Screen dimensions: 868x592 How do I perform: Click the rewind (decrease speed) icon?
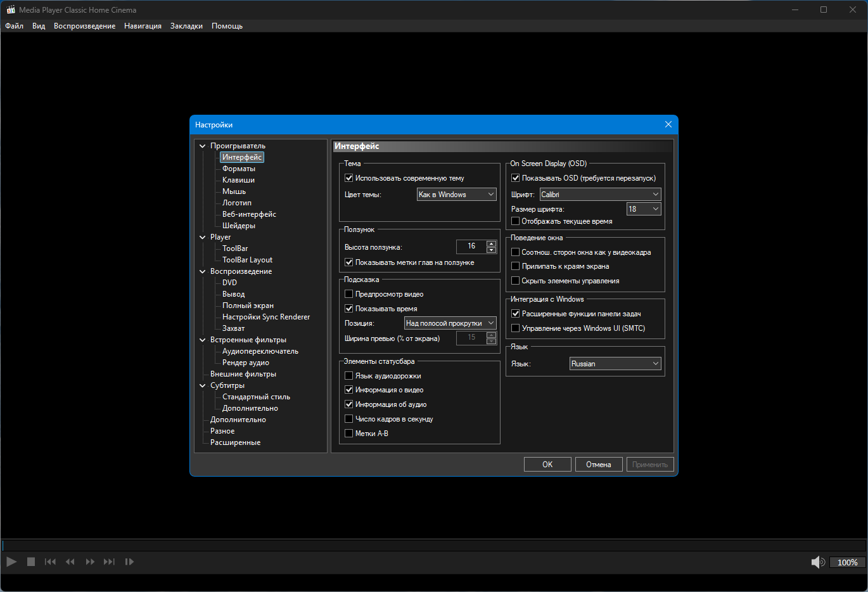pos(70,562)
